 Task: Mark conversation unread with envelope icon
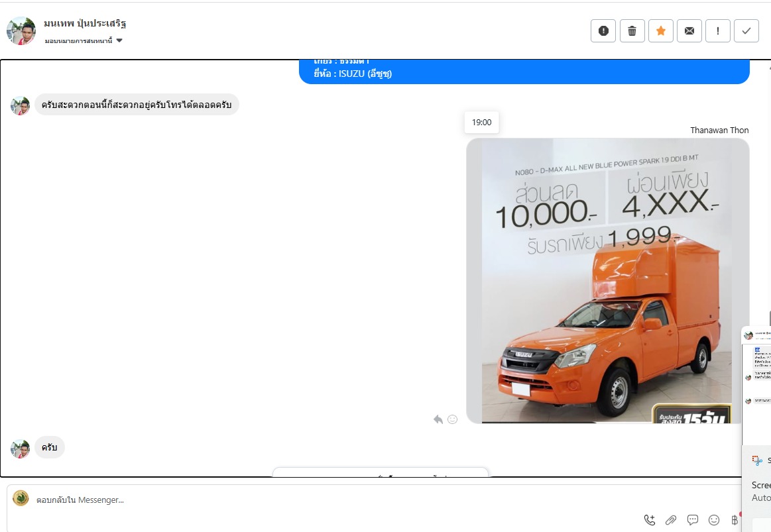tap(689, 30)
